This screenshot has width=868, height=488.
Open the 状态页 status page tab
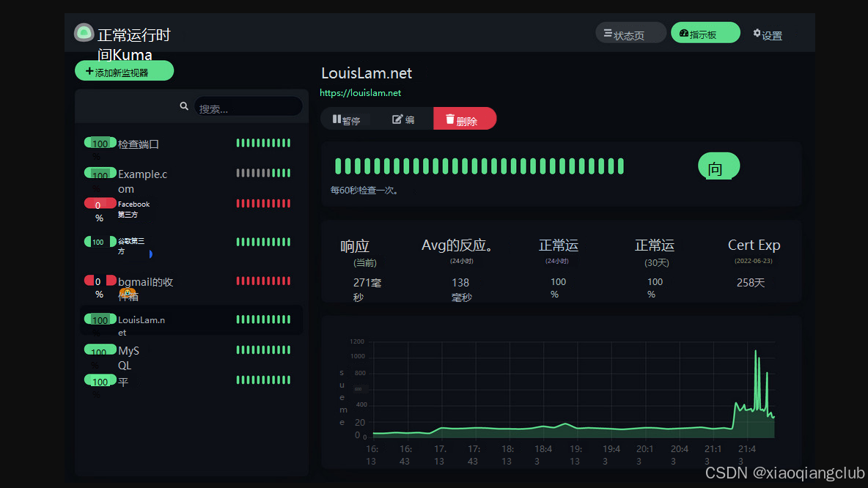630,33
